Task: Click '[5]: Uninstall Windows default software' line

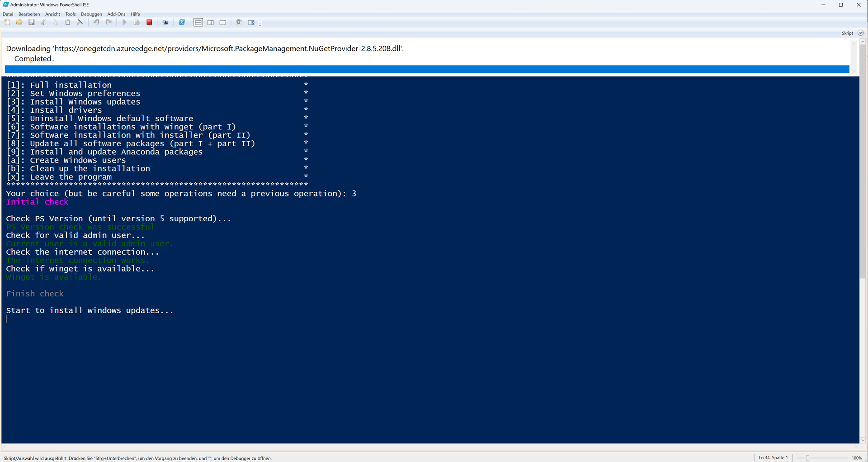Action: click(100, 119)
